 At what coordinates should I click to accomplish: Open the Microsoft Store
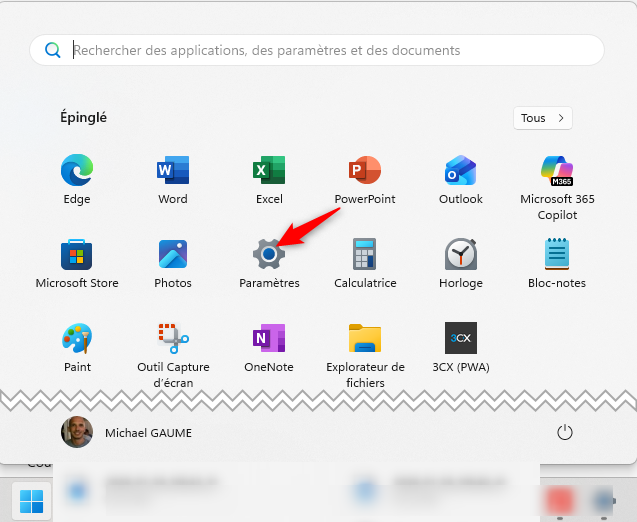click(x=77, y=255)
